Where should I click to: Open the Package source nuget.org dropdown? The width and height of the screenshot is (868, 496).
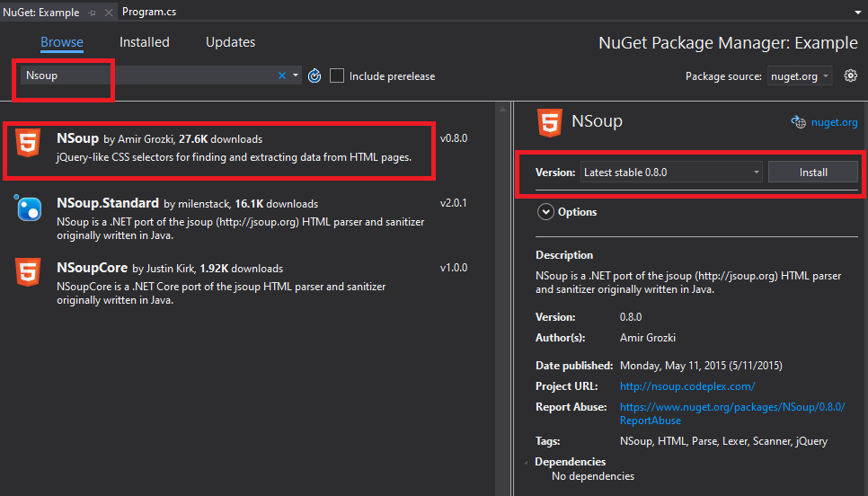pos(800,76)
